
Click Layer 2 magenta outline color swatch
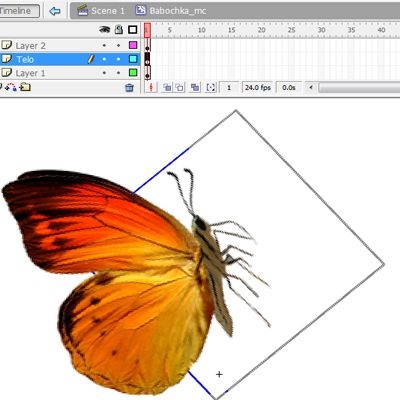click(133, 45)
